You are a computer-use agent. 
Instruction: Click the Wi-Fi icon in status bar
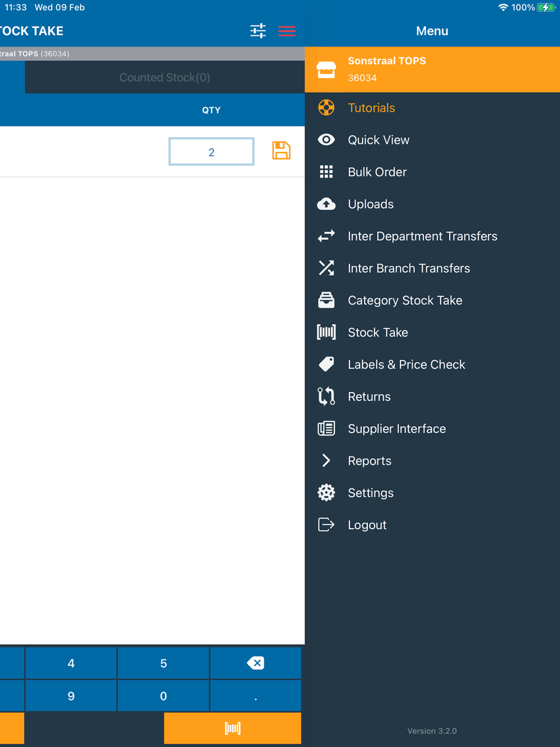coord(503,7)
